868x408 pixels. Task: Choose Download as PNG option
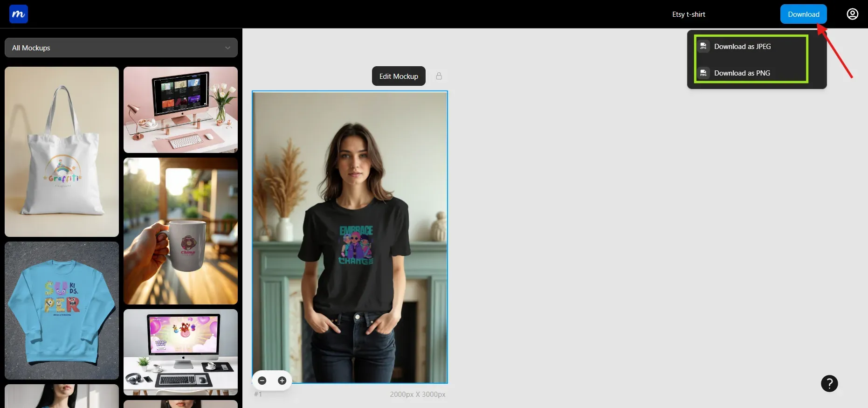tap(742, 73)
